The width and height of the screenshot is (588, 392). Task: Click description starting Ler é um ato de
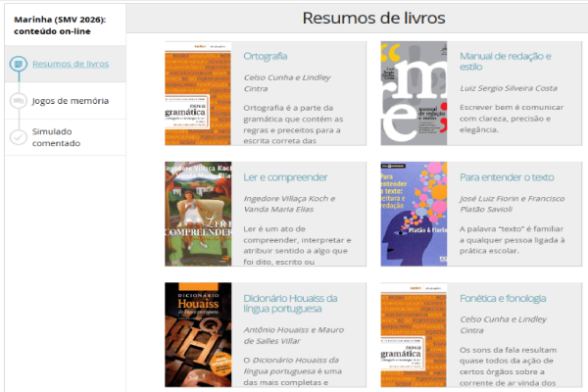click(297, 245)
